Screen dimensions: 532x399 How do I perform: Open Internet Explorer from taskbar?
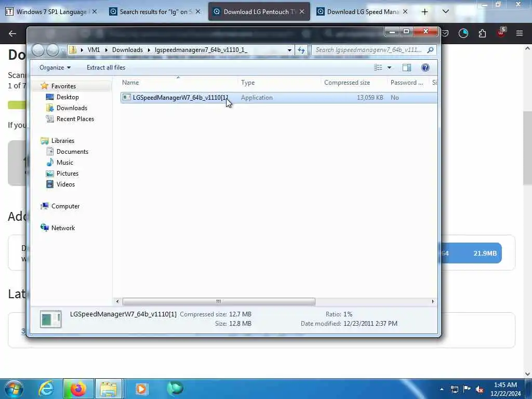(x=46, y=389)
